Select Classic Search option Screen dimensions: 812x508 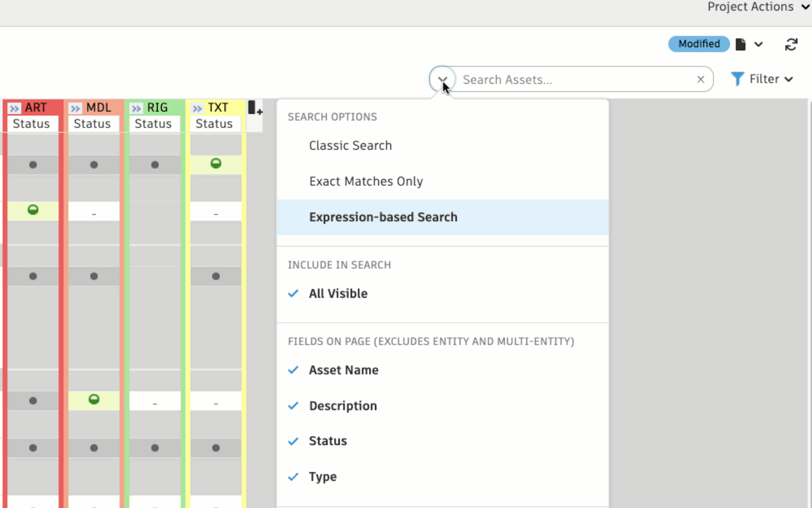tap(443, 145)
